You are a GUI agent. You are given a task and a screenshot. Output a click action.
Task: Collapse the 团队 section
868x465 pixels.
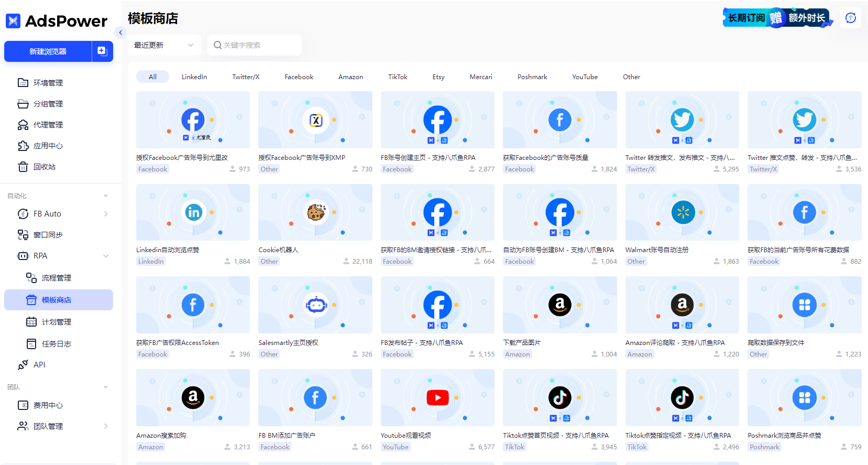click(106, 387)
